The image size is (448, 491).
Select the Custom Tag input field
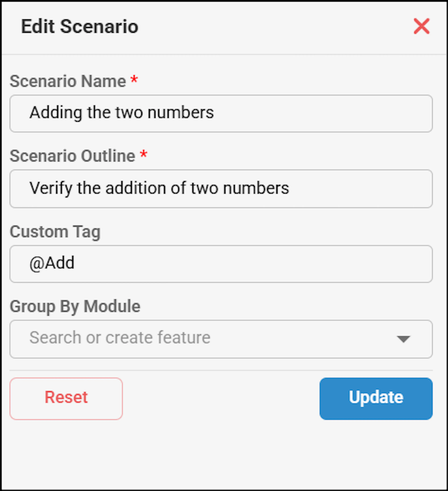click(221, 264)
